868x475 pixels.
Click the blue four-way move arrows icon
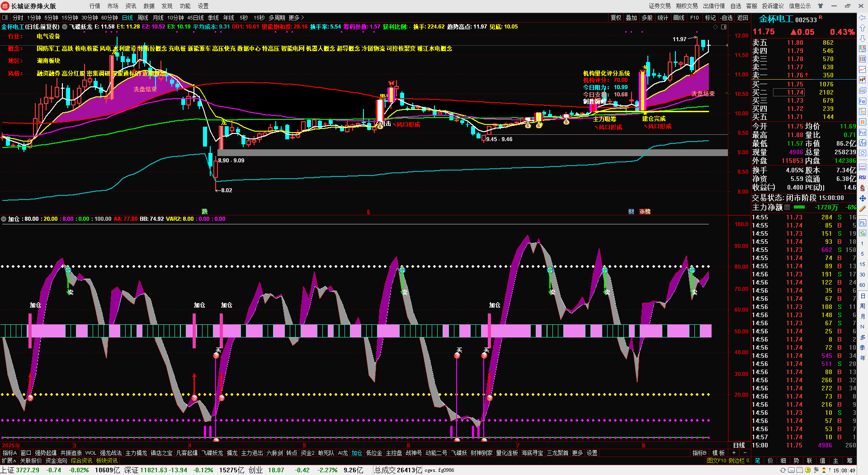(x=863, y=198)
